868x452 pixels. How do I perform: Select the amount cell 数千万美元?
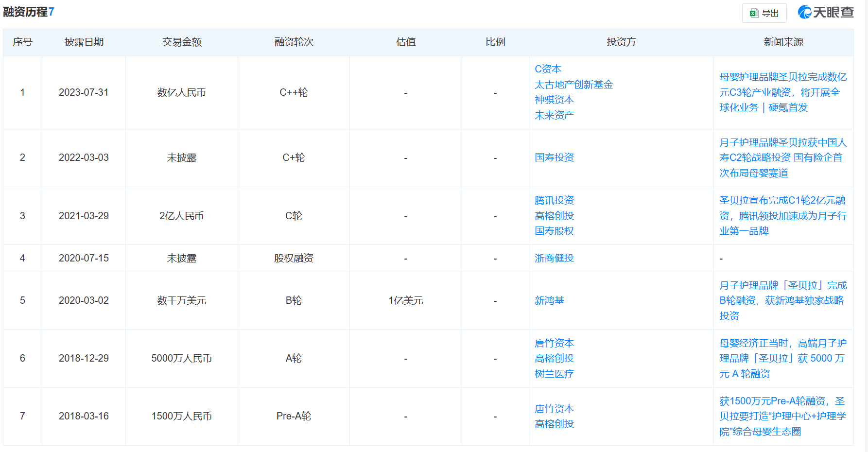pyautogui.click(x=182, y=300)
